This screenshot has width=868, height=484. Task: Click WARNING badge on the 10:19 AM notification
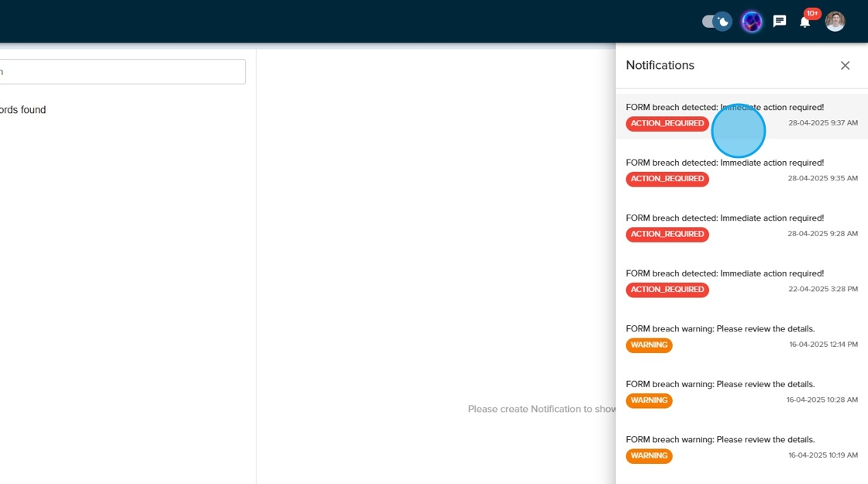pyautogui.click(x=649, y=456)
